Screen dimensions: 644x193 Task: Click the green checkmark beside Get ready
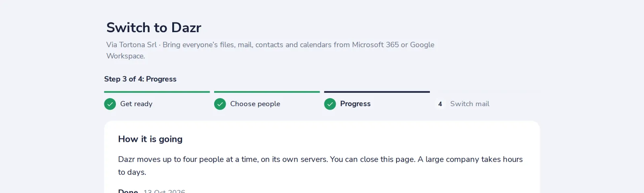[x=110, y=104]
